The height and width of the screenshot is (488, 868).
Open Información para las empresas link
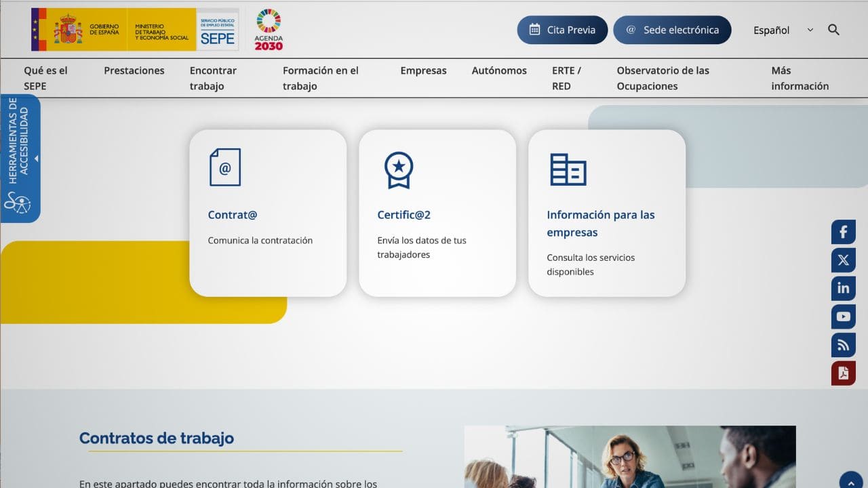(x=600, y=223)
